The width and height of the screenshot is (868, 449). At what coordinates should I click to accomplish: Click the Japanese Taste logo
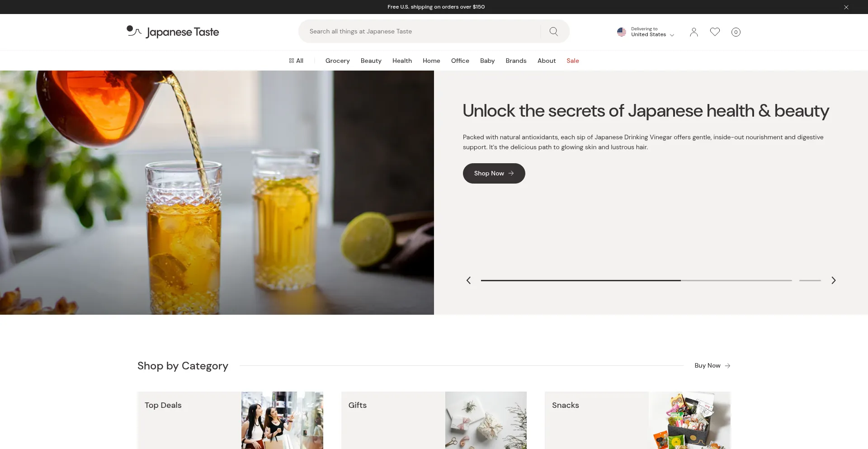coord(173,32)
